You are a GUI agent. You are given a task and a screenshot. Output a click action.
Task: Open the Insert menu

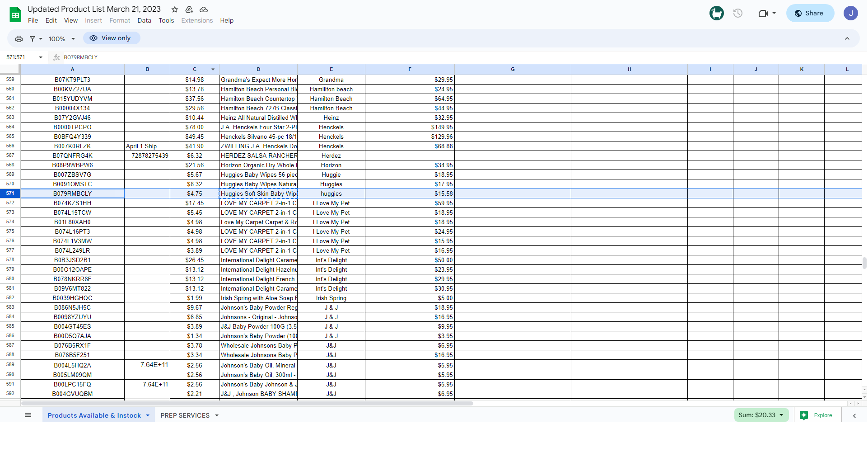(x=93, y=21)
